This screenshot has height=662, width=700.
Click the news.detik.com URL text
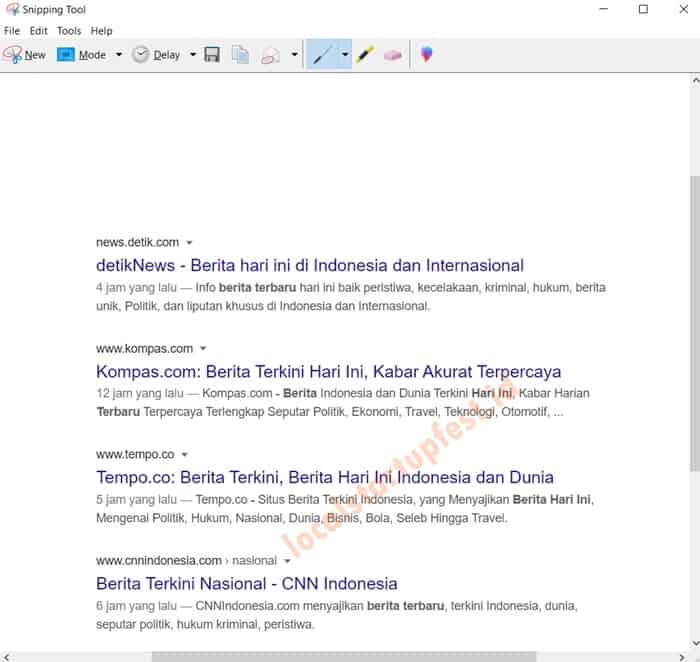click(x=138, y=242)
